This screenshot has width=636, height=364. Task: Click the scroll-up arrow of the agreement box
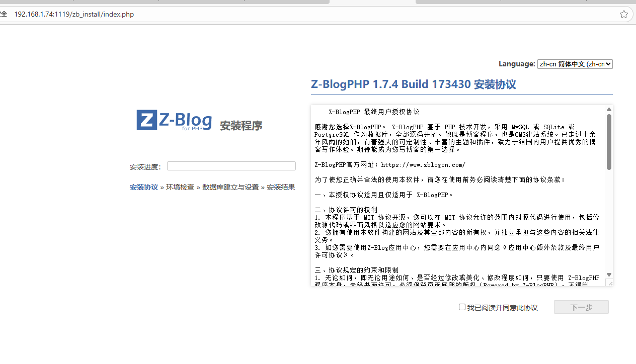609,110
